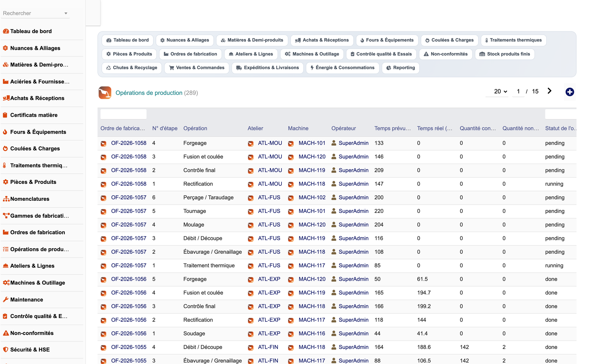Viewport: 589px width, 364px height.
Task: Open Énergie & Consommations tab
Action: click(342, 68)
